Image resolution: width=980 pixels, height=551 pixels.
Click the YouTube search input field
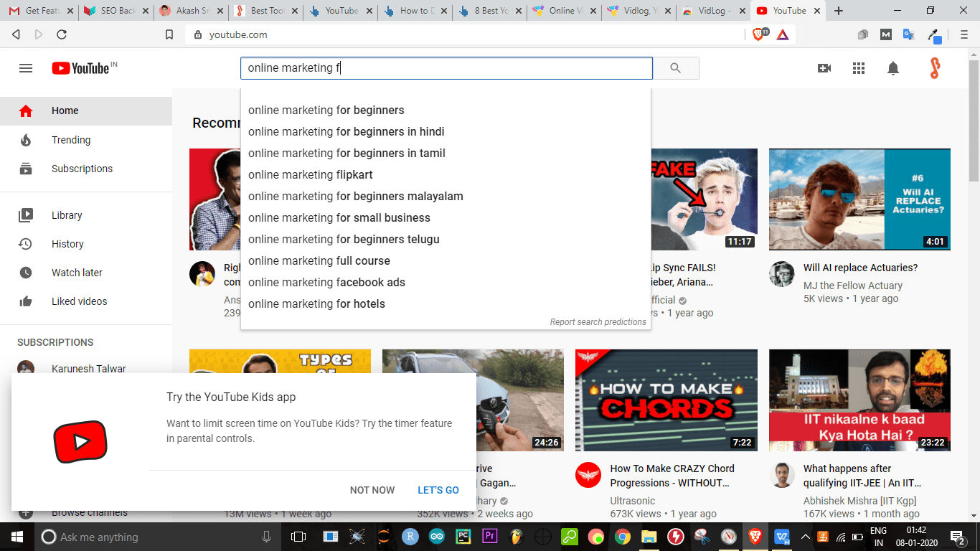[x=446, y=68]
